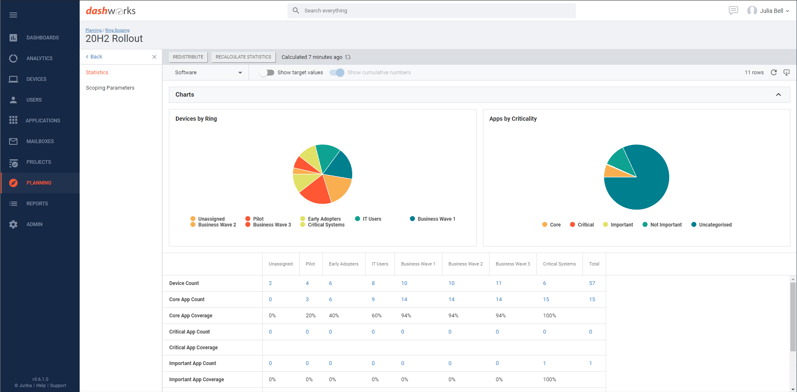
Task: Open the Support footer link
Action: (58, 385)
